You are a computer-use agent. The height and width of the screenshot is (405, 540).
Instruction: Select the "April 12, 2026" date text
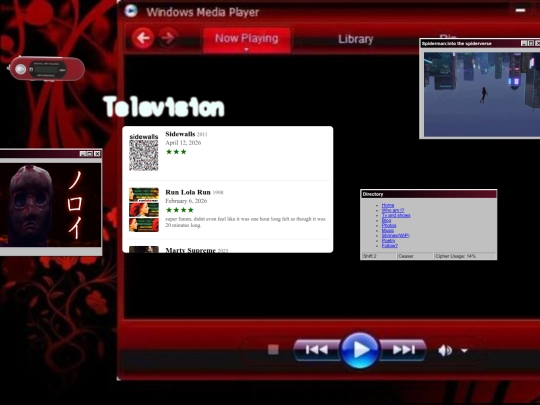tap(183, 143)
